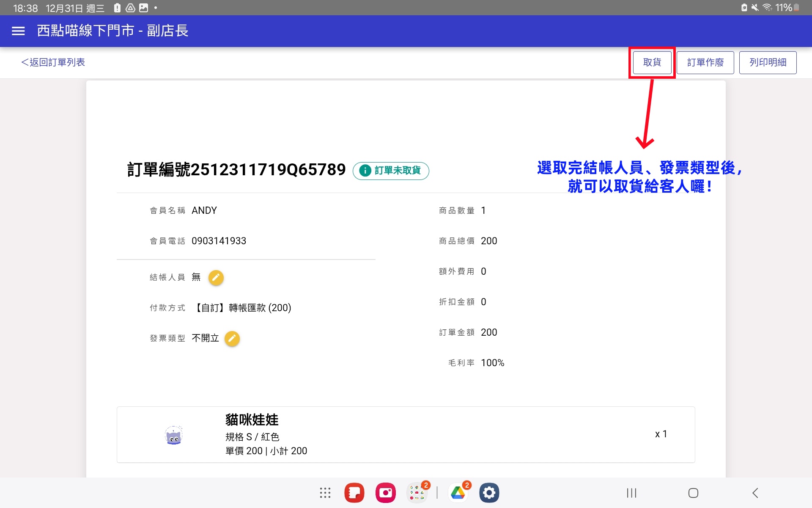Tap the Wi-Fi status icon
The width and height of the screenshot is (812, 508).
(x=767, y=8)
